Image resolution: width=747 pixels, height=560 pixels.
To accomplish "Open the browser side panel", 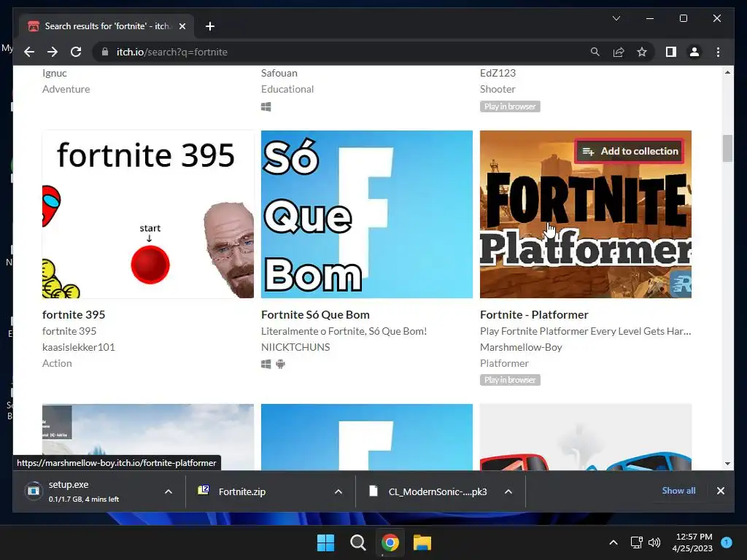I will coord(671,52).
